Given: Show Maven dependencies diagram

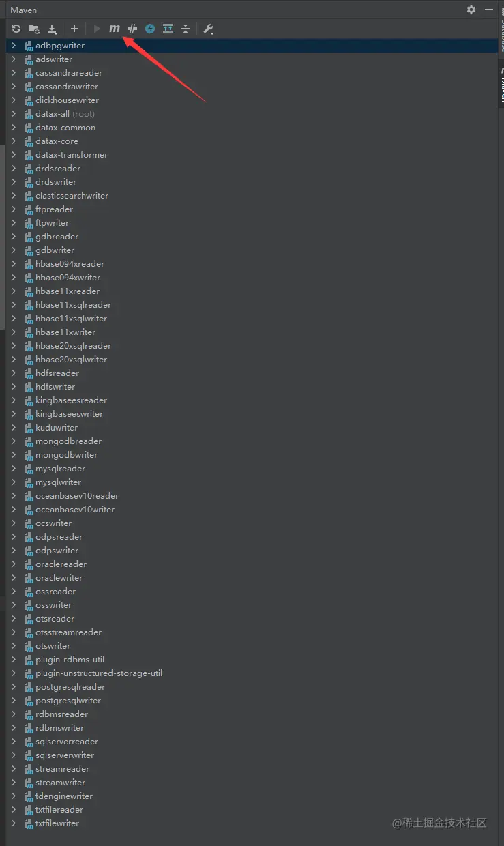Looking at the screenshot, I should tap(168, 29).
